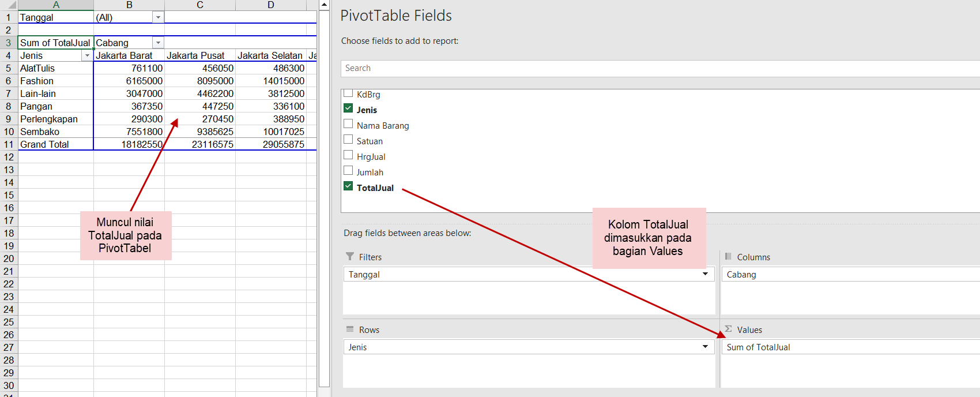Uncheck the Jenis field checkbox
This screenshot has width=980, height=397.
(x=348, y=108)
